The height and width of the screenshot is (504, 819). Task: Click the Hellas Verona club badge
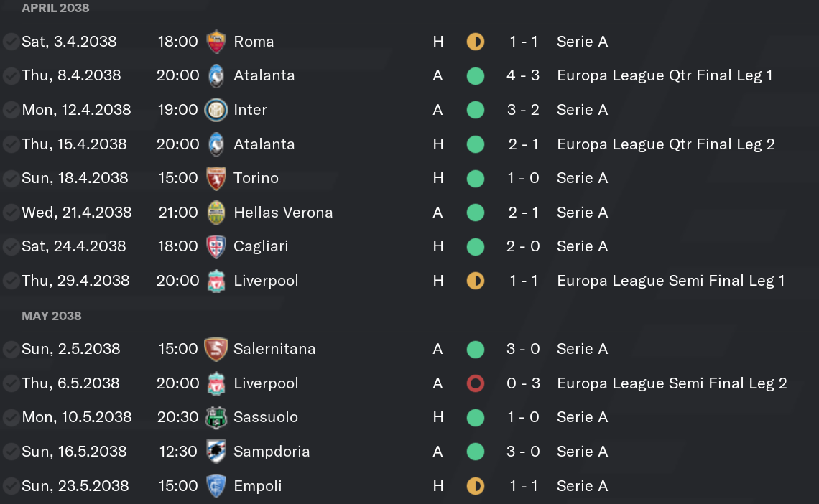point(216,213)
